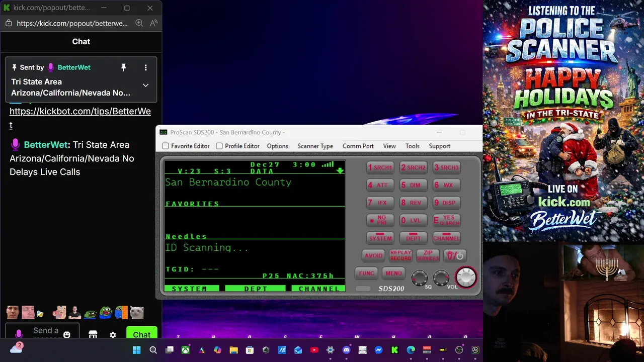Click the large white scroll control knob
This screenshot has width=644, height=362.
(466, 277)
